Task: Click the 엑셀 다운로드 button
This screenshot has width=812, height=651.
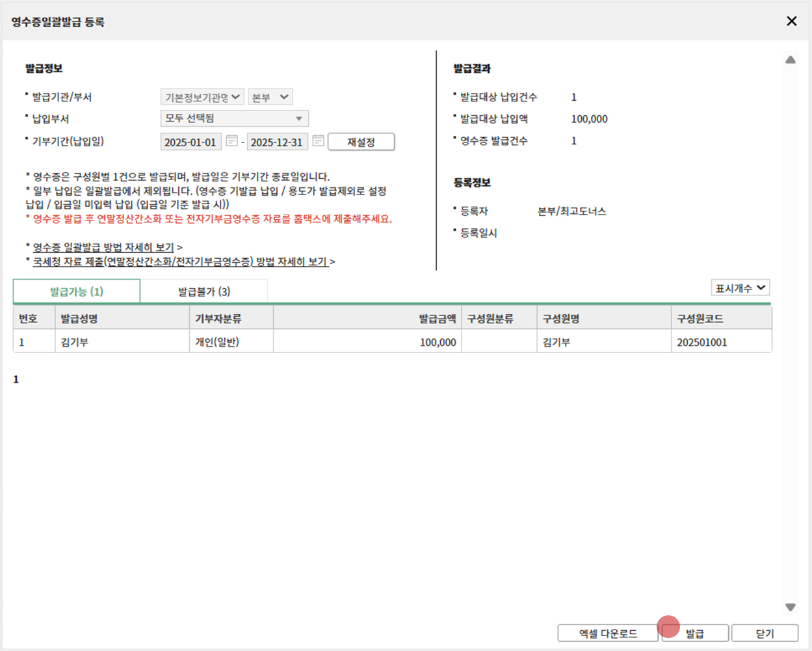Action: (608, 633)
